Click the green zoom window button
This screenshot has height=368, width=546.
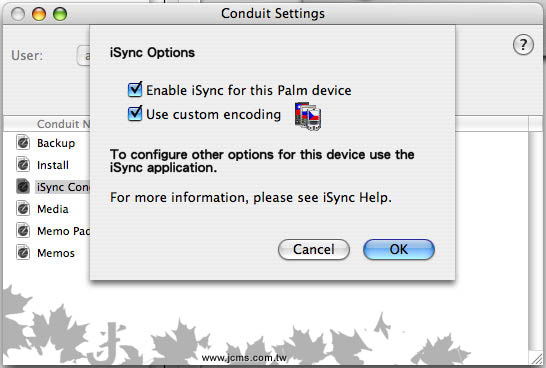point(60,14)
